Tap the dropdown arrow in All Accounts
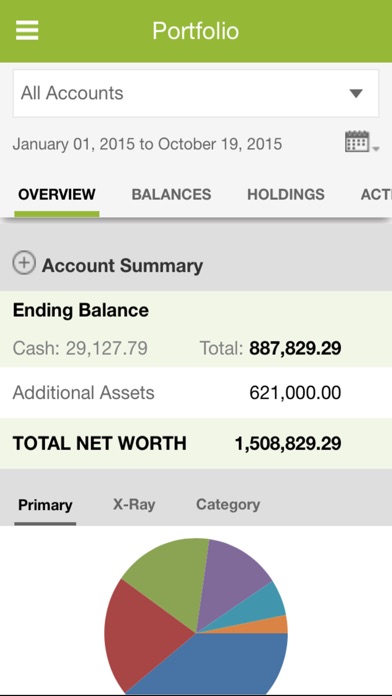The image size is (392, 696). click(x=356, y=94)
